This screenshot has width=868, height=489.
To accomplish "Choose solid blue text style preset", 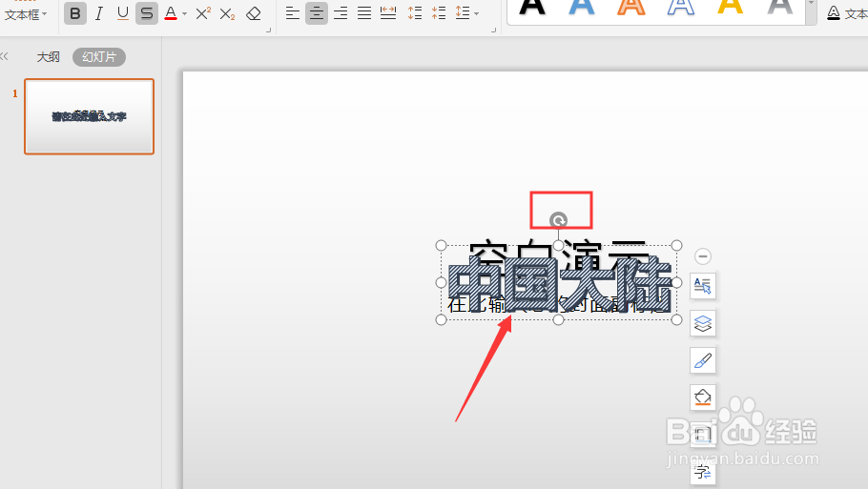I will pyautogui.click(x=582, y=8).
